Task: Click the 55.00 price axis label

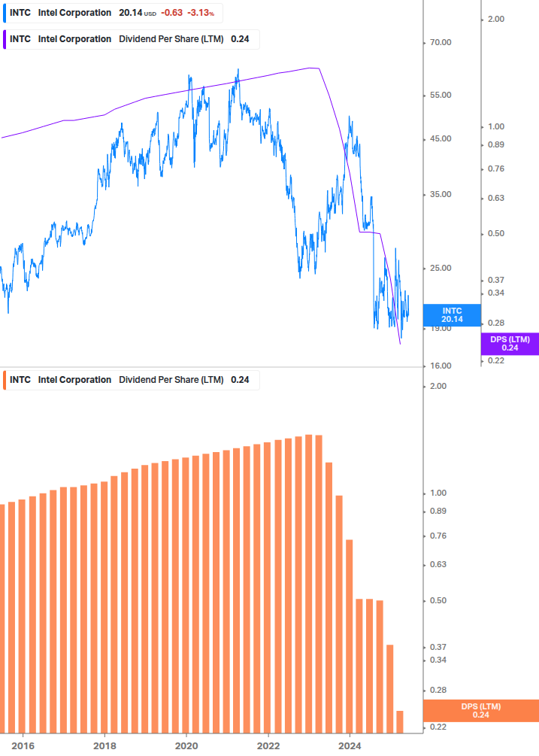Action: tap(441, 95)
